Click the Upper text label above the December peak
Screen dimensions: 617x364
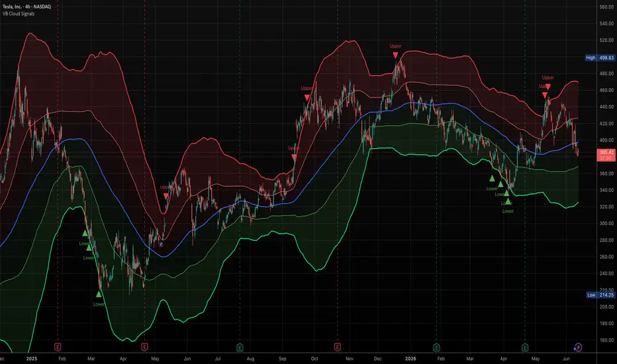click(x=395, y=46)
